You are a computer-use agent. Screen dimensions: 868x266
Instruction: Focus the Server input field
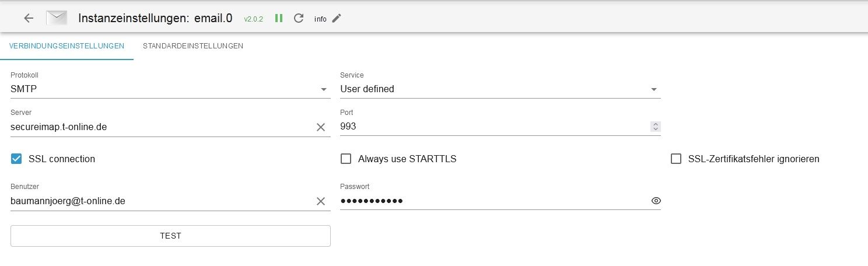click(160, 127)
